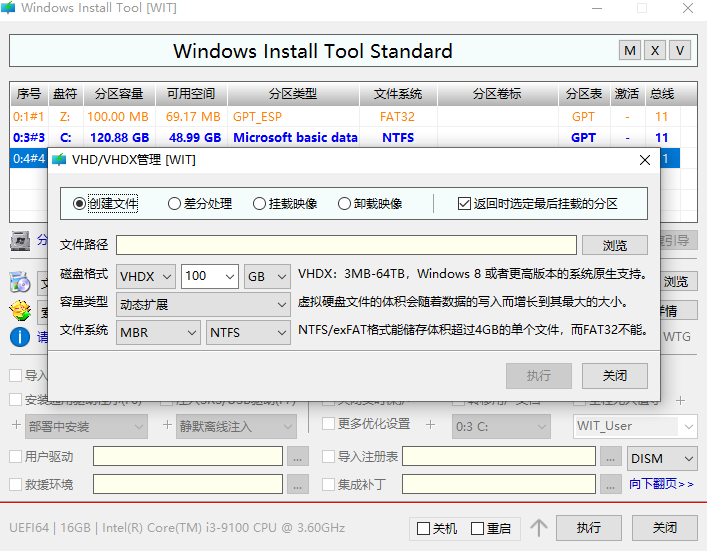Close the VHD/VHDX管理 dialog with X
This screenshot has width=707, height=551.
coord(645,160)
